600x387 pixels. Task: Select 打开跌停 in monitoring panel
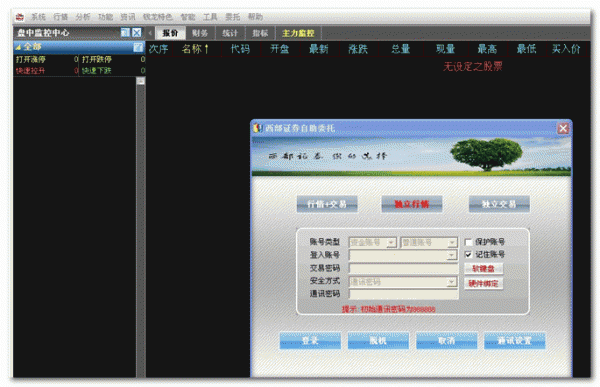(97, 59)
